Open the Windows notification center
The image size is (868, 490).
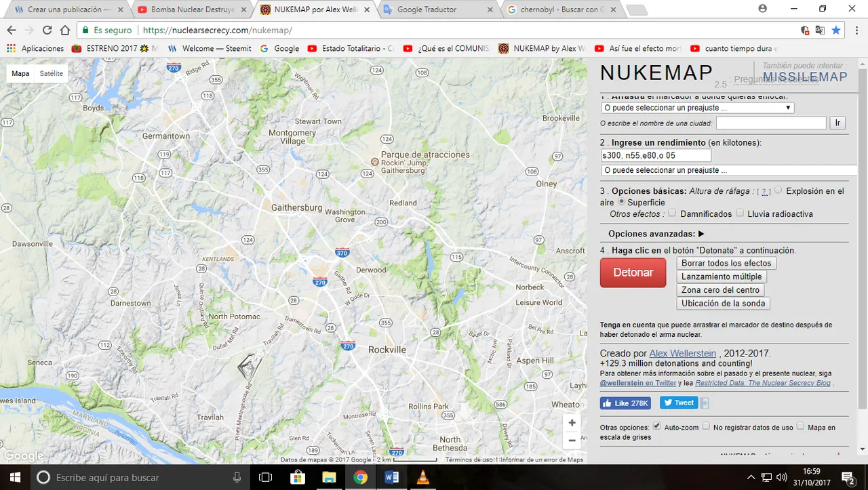[x=848, y=477]
